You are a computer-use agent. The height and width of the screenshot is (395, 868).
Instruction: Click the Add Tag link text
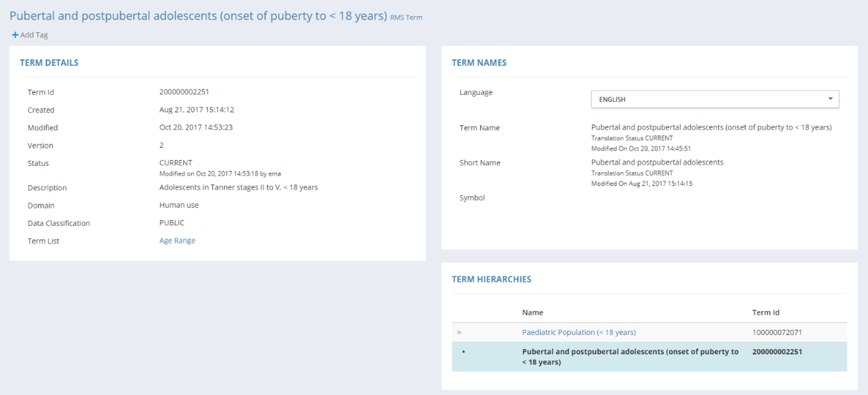pyautogui.click(x=34, y=35)
